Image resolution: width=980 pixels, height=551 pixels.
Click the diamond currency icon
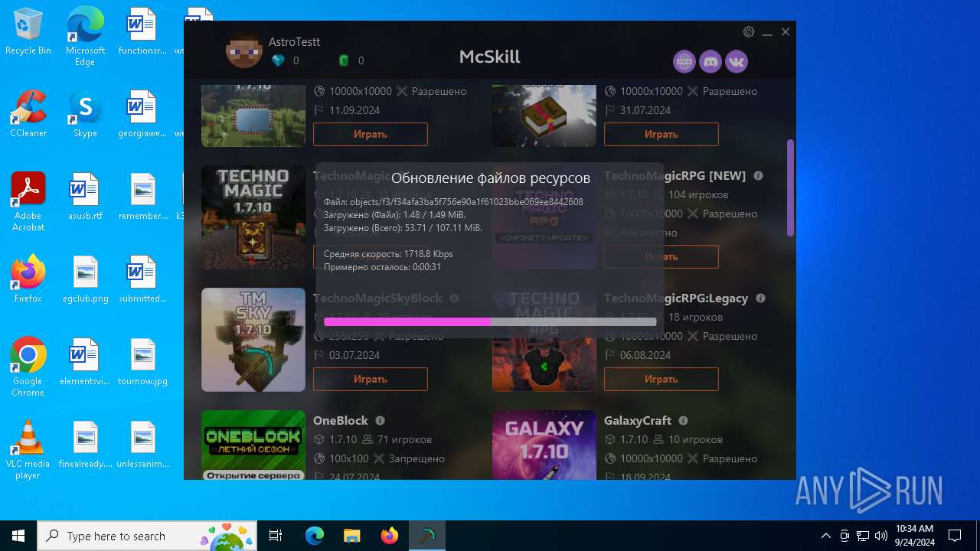coord(278,60)
